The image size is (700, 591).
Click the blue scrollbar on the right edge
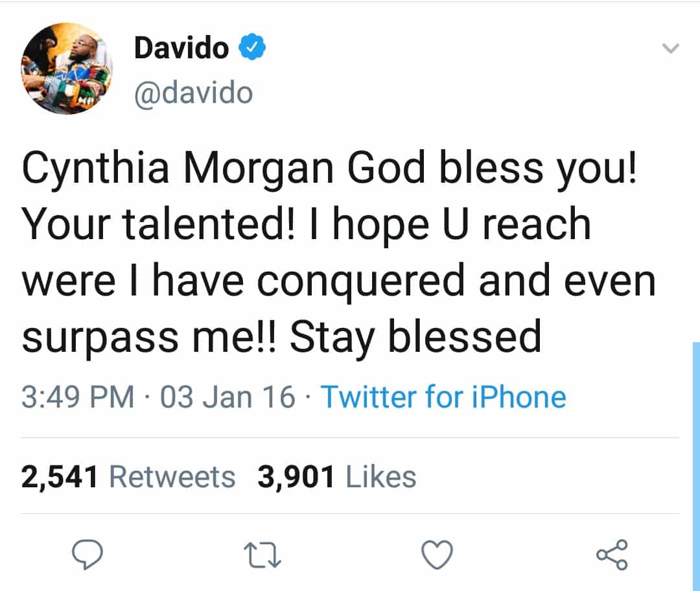695,454
